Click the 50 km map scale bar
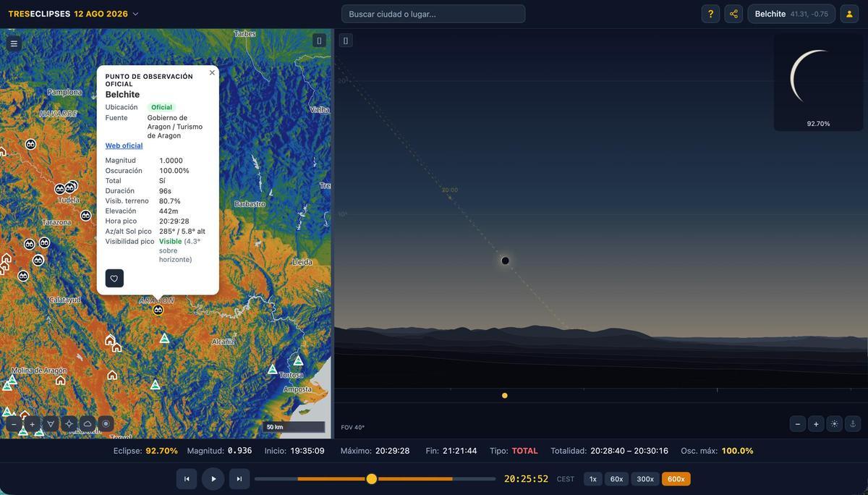Image resolution: width=868 pixels, height=495 pixels. (294, 427)
